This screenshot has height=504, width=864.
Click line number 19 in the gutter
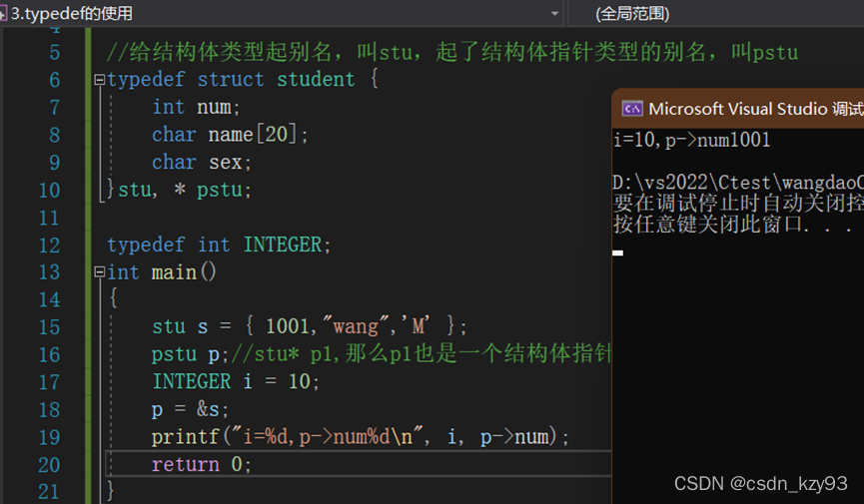(49, 437)
